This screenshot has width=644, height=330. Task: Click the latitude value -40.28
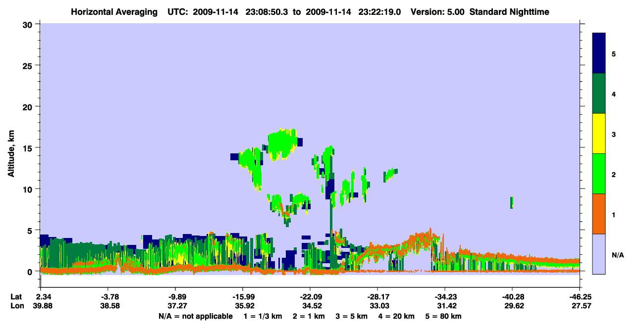pyautogui.click(x=512, y=297)
